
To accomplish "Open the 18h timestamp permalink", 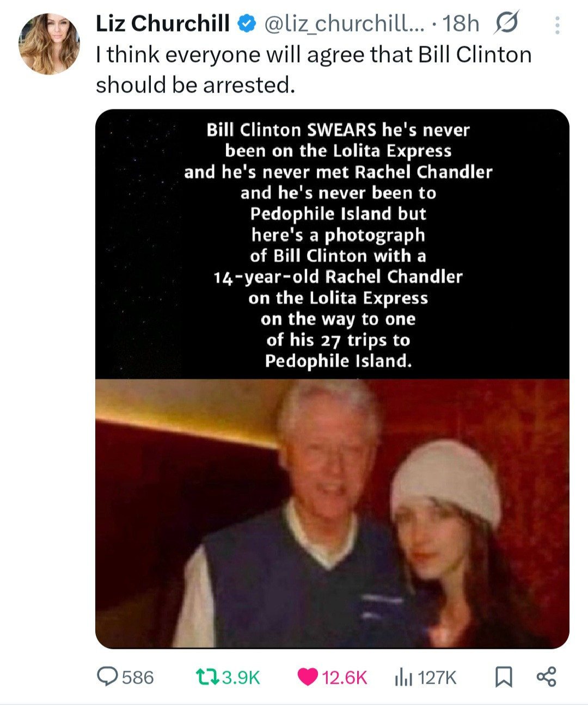I will pos(461,23).
